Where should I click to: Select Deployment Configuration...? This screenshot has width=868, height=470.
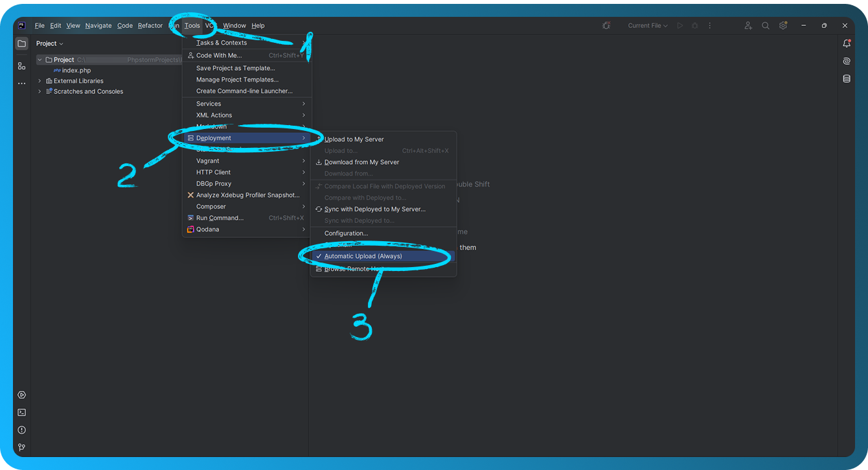coord(346,233)
